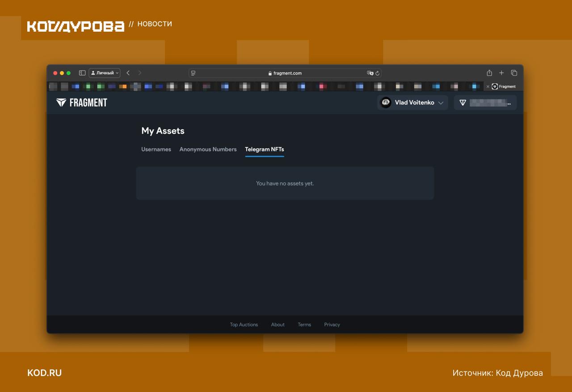Select the Telegram NFTs tab
Viewport: 572px width, 392px height.
pyautogui.click(x=265, y=149)
